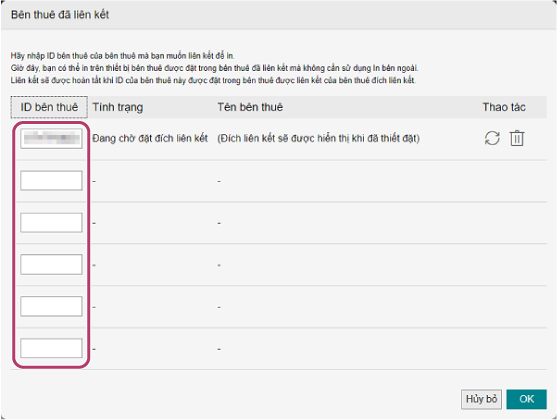The image size is (557, 420).
Task: Click into the fourth tenant ID field
Action: [52, 264]
